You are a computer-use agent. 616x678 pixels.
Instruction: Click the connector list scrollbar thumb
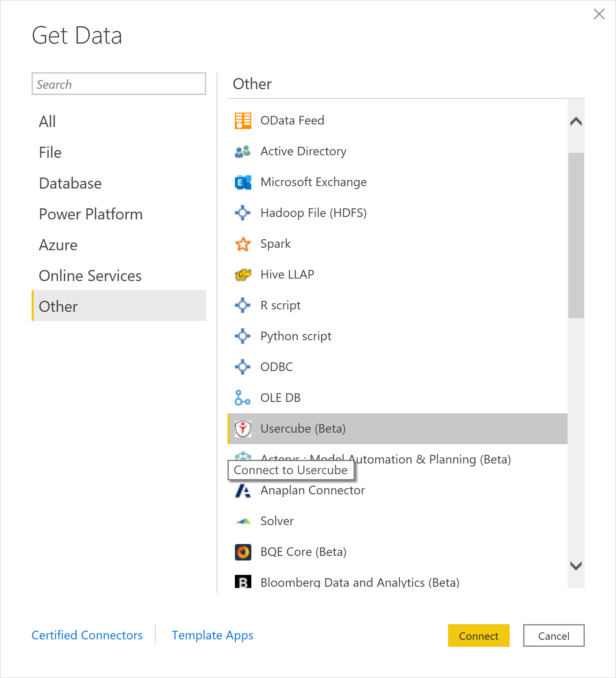point(576,235)
